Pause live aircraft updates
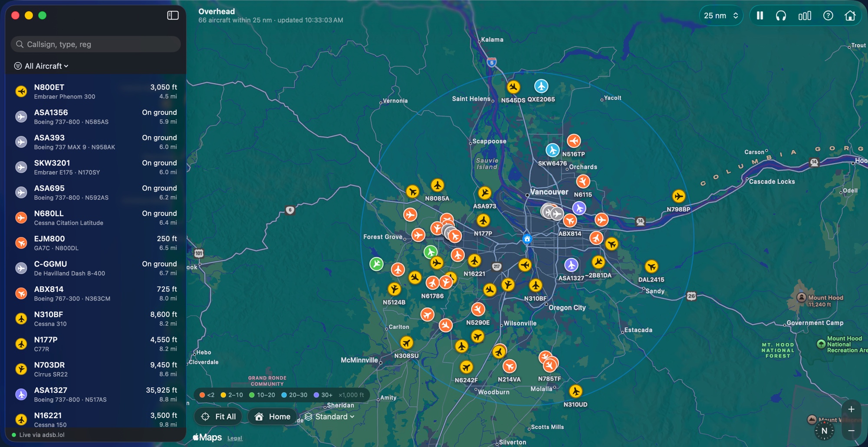This screenshot has height=447, width=868. [x=760, y=16]
